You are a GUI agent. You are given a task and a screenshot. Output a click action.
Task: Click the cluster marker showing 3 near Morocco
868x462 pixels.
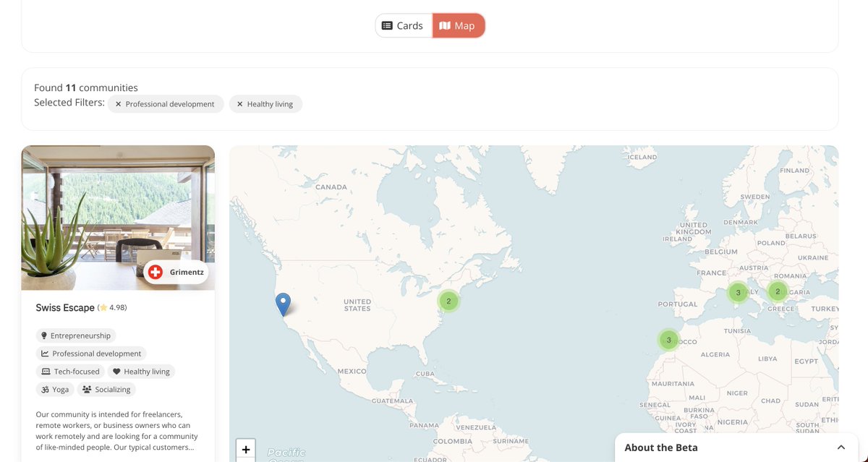(668, 339)
